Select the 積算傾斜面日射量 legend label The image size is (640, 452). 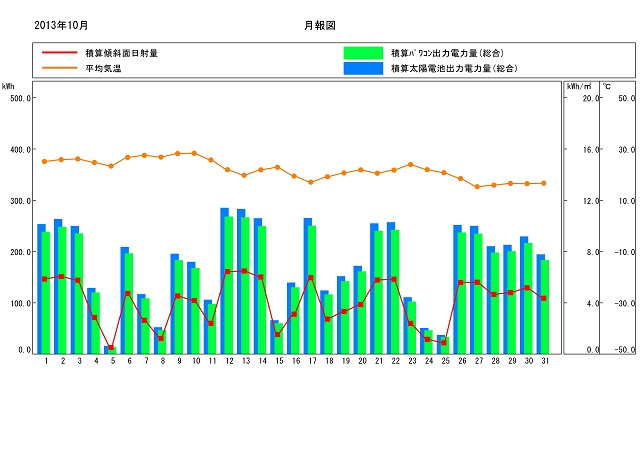tap(122, 53)
